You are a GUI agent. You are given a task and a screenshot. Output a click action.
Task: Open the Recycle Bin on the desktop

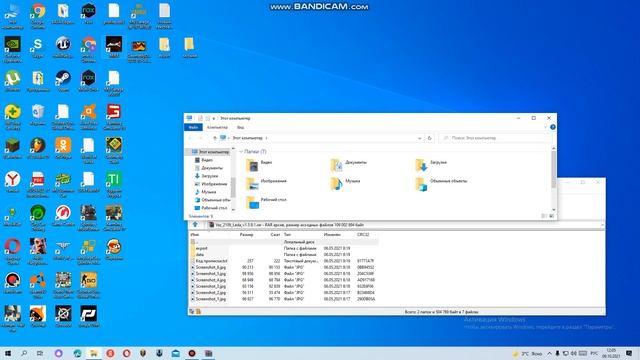click(x=38, y=115)
